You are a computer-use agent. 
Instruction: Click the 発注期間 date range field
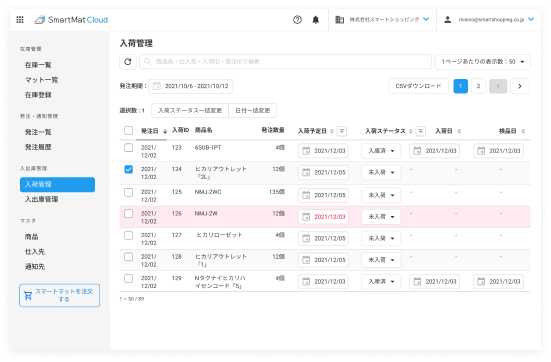tap(190, 86)
